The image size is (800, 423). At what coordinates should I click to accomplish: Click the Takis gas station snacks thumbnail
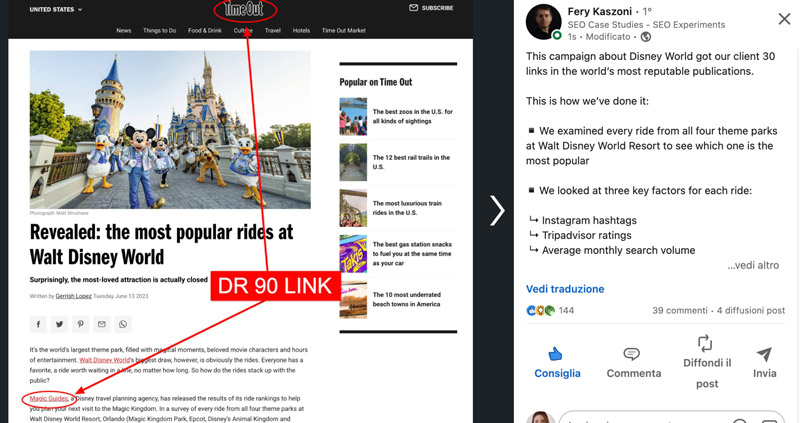point(353,254)
